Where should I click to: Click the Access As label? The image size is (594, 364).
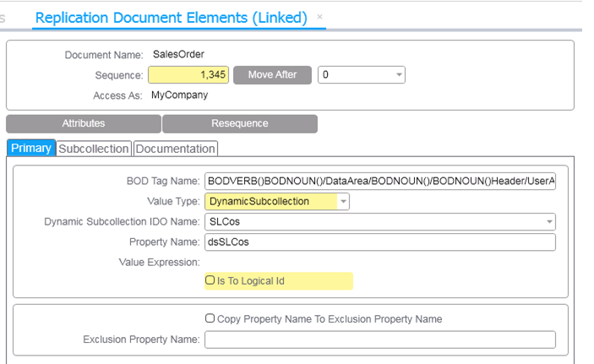coord(117,95)
